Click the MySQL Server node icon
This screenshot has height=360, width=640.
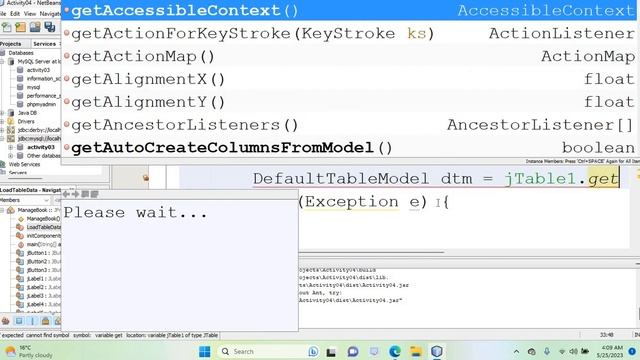click(11, 61)
